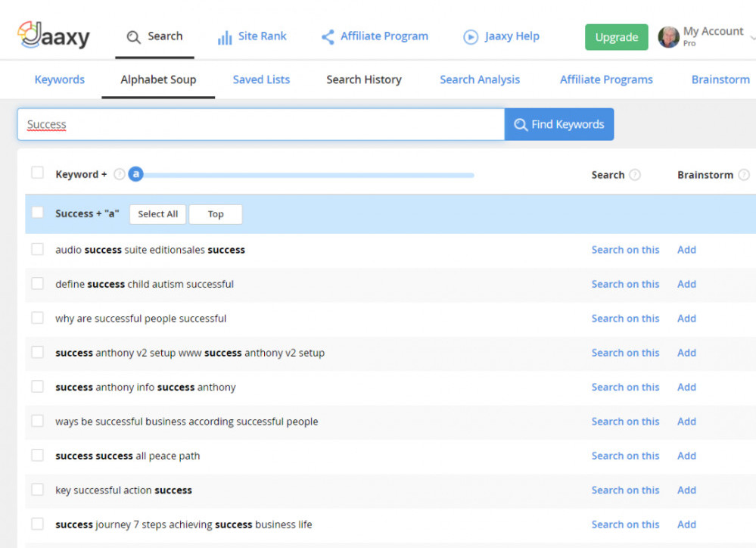Click the help icon next to Keyword +
The width and height of the screenshot is (756, 548).
click(119, 174)
